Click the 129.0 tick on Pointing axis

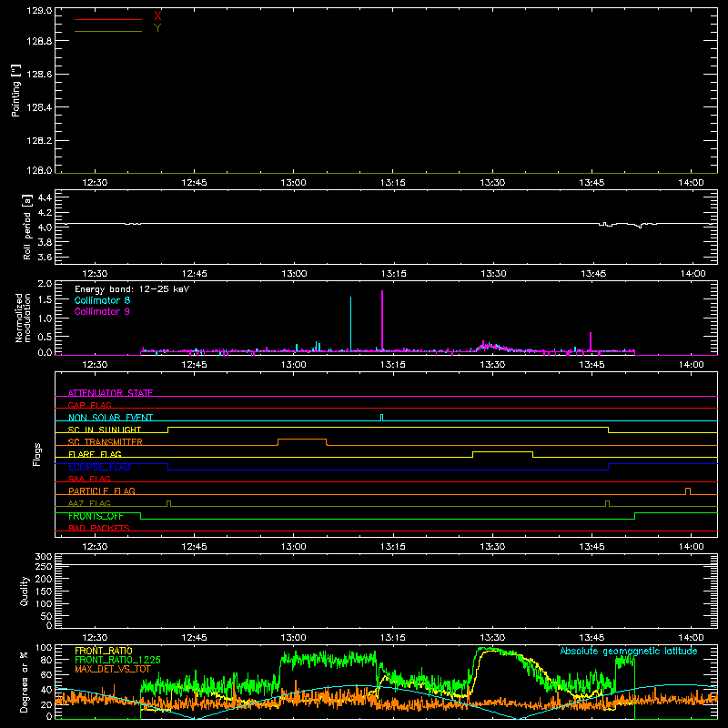click(x=39, y=11)
